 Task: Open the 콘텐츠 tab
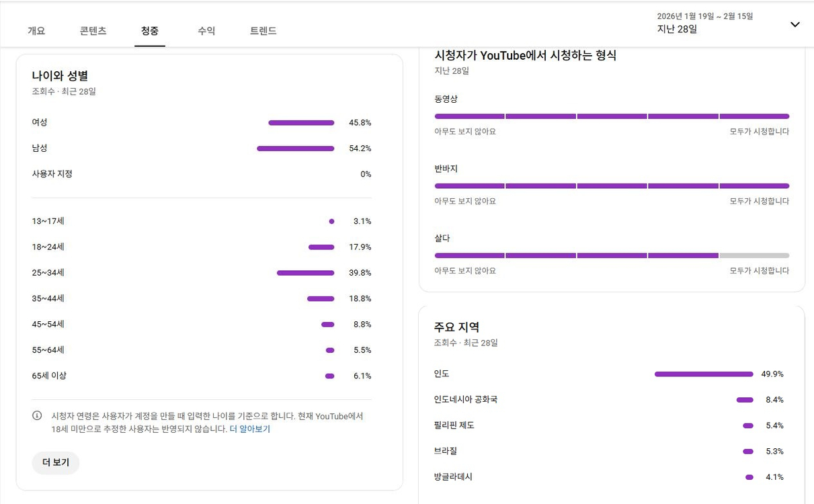pos(92,30)
